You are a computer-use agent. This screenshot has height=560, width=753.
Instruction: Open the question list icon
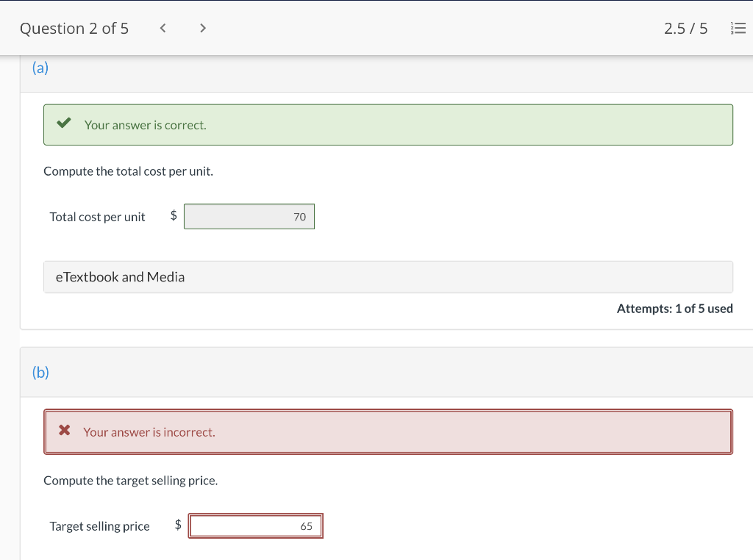pyautogui.click(x=738, y=29)
